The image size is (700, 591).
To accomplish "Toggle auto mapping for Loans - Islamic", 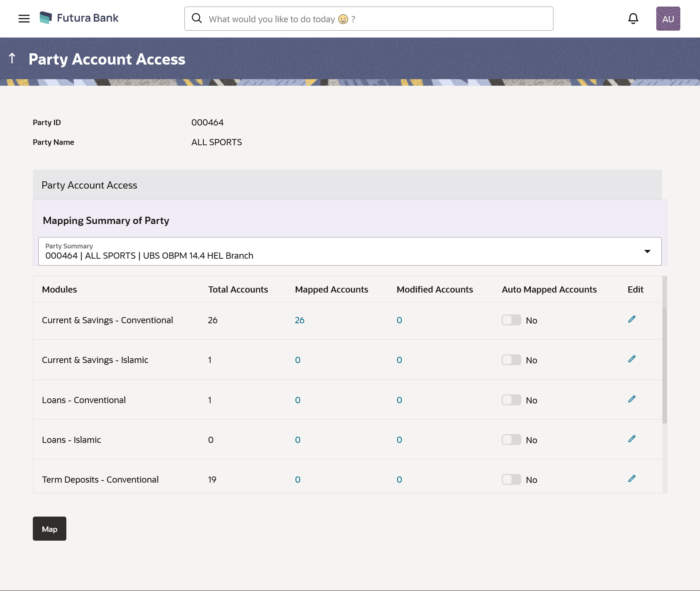I will [x=511, y=440].
